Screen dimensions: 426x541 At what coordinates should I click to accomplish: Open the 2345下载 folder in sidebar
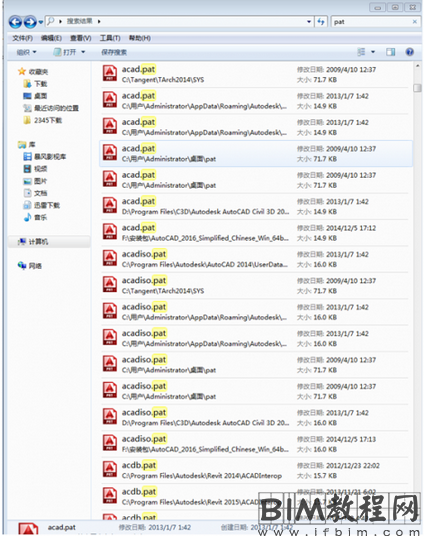48,120
